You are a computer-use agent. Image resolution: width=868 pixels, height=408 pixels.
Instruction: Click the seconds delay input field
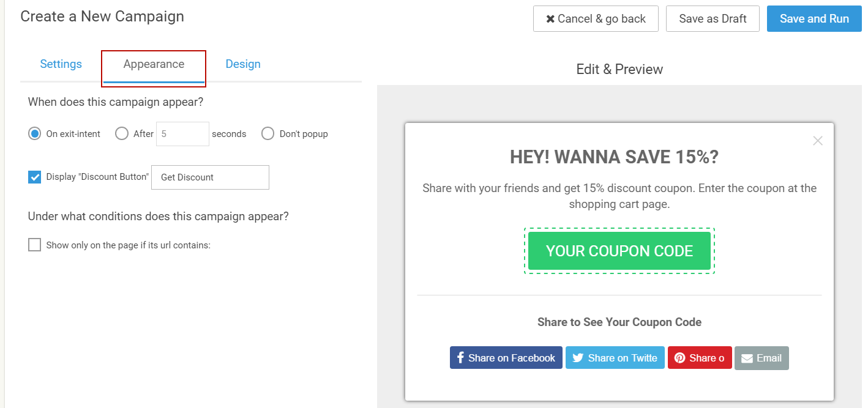[x=182, y=133]
